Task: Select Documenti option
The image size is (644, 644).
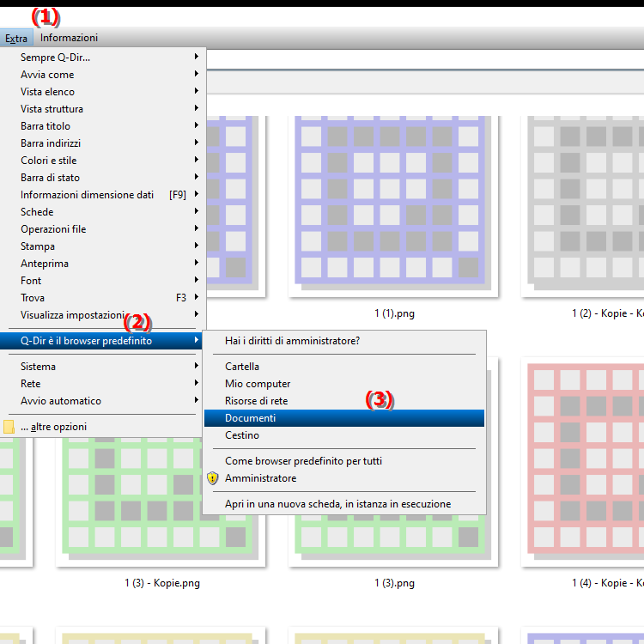Action: tap(344, 418)
